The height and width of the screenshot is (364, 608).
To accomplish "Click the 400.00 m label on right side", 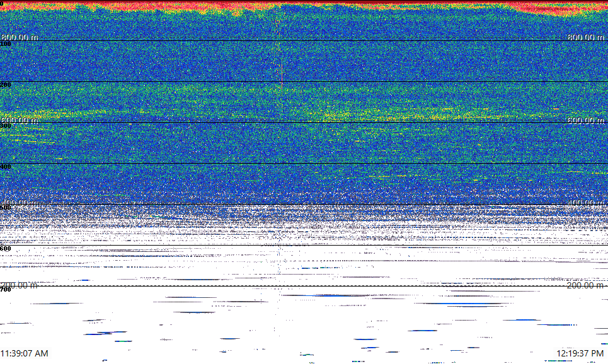I will 586,203.
